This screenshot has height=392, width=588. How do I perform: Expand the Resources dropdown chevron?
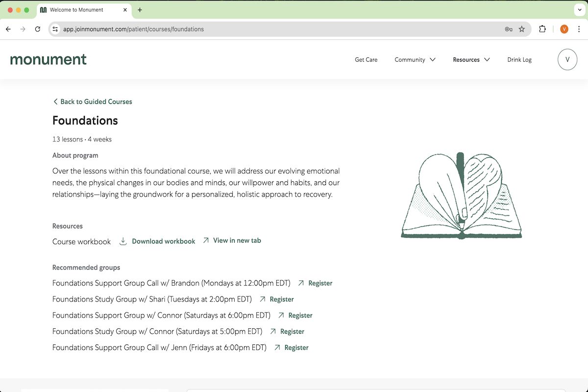tap(487, 60)
